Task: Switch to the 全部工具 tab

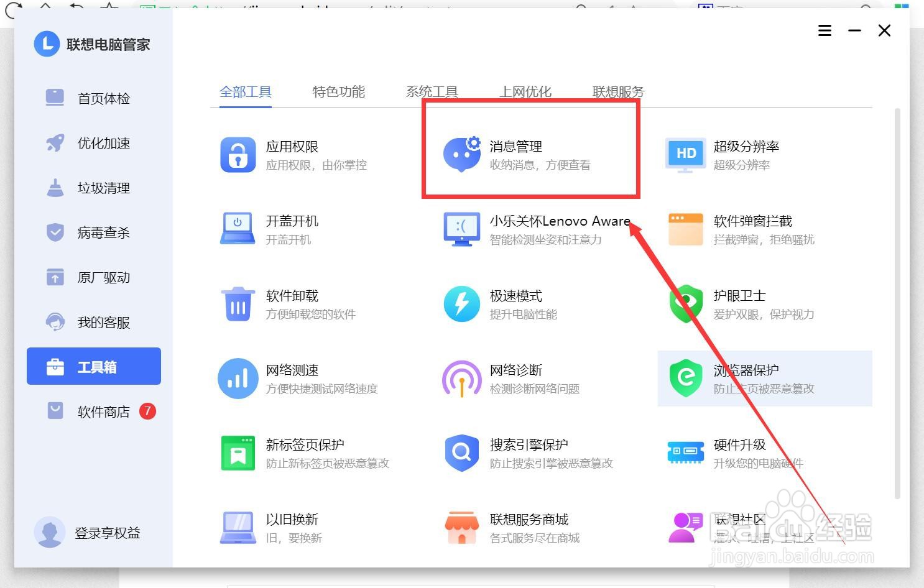Action: coord(246,92)
